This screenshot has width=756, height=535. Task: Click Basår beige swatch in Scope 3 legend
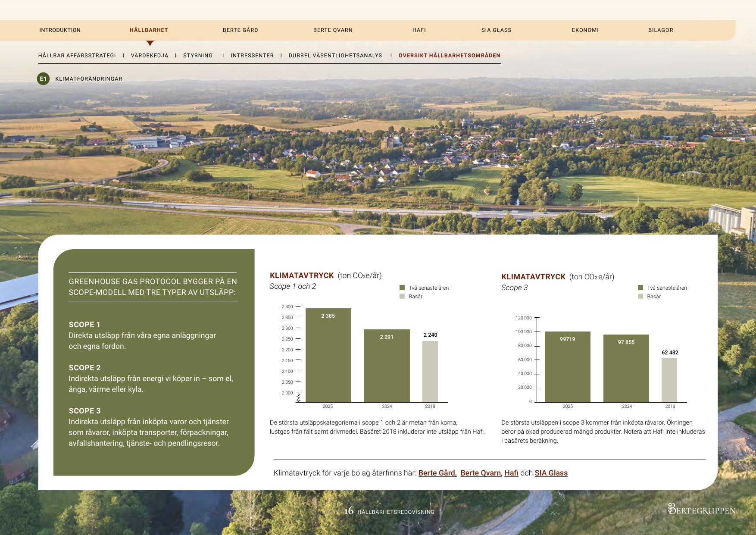click(640, 296)
